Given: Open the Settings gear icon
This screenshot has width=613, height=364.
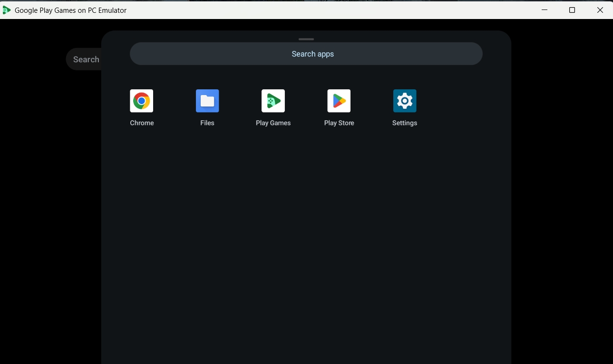Looking at the screenshot, I should click(x=405, y=101).
